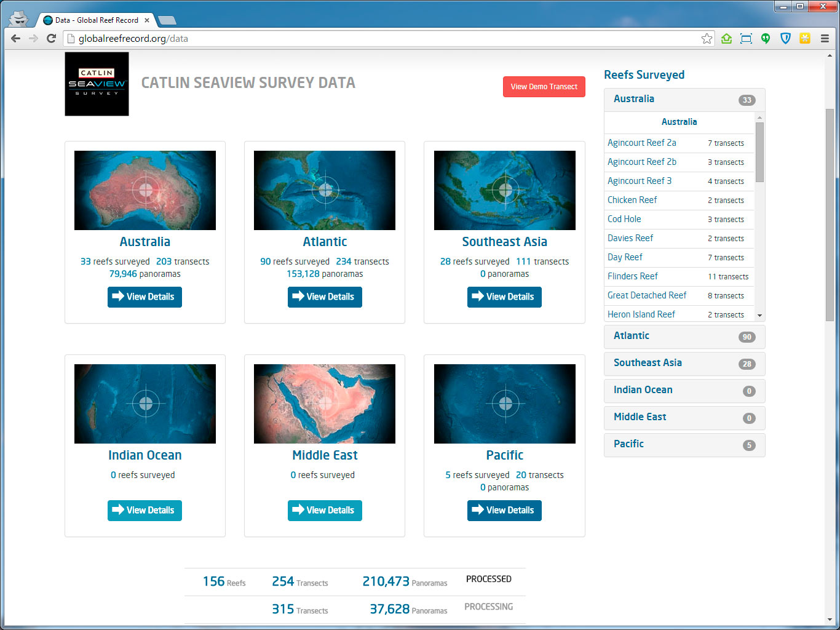Click the page scrollbar down arrow
Viewport: 840px width, 630px height.
coord(830,620)
